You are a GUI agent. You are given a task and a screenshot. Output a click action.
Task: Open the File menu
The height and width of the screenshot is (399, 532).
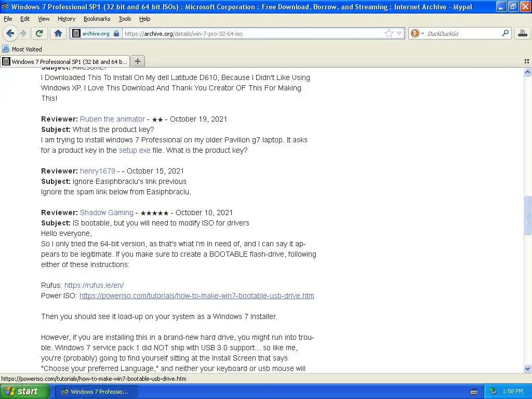(x=8, y=19)
